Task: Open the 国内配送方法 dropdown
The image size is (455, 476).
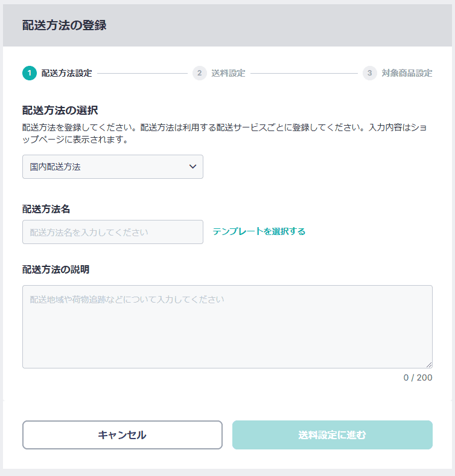Action: click(113, 167)
